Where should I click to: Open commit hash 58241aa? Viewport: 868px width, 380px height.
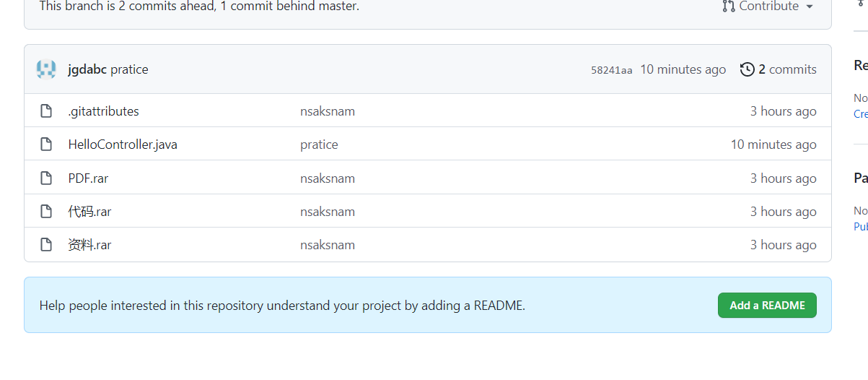pos(612,70)
